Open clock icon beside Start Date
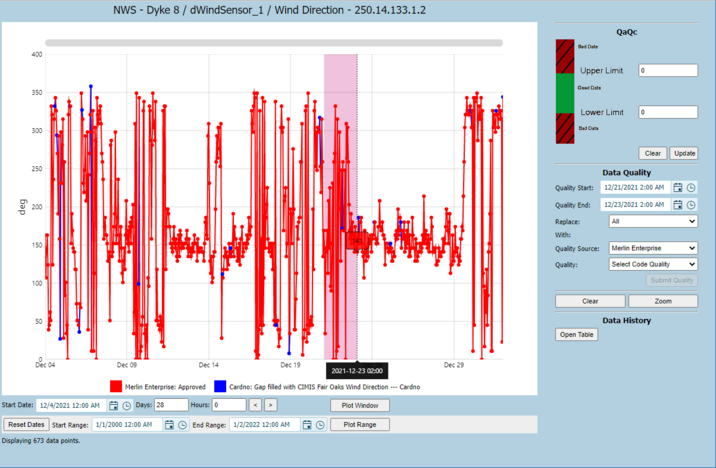The height and width of the screenshot is (468, 716). tap(126, 405)
